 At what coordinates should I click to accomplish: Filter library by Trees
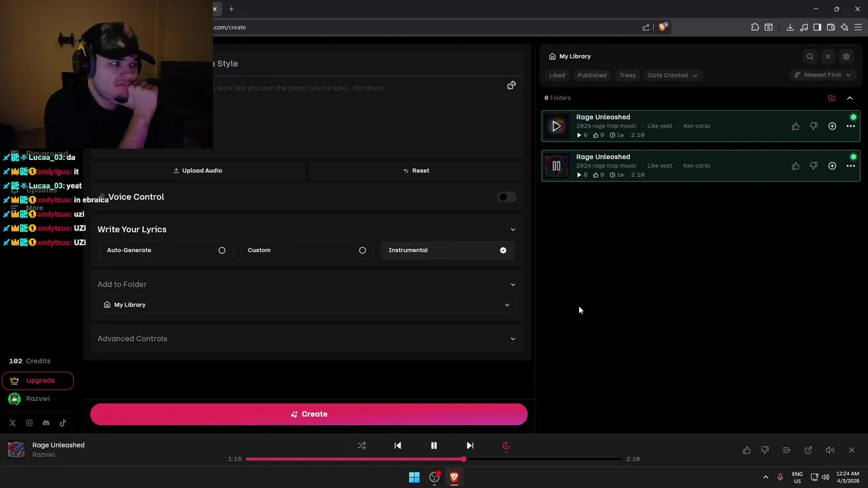[627, 75]
